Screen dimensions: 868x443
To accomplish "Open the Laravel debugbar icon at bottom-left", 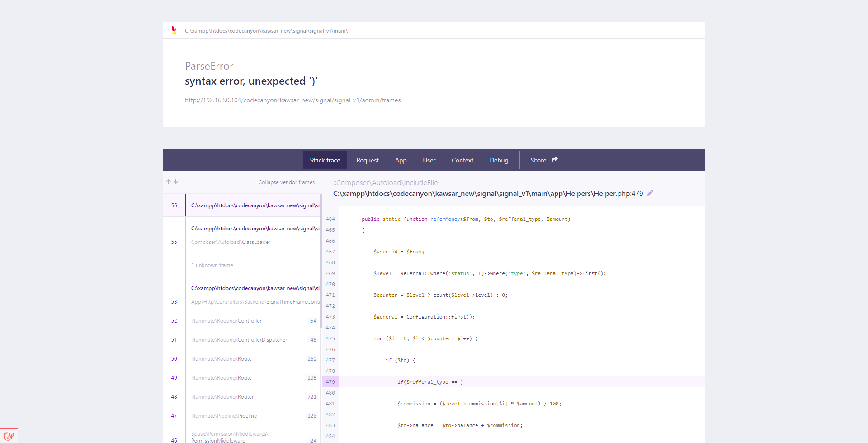I will (9, 436).
